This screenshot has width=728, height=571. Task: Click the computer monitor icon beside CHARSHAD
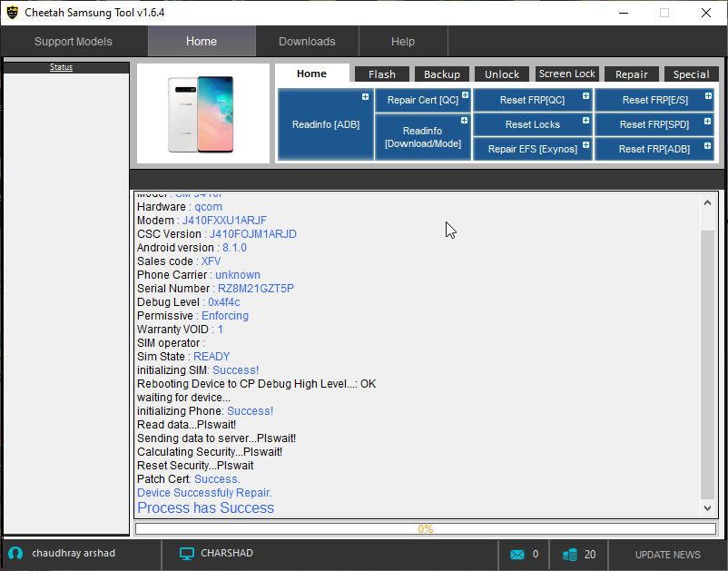click(x=187, y=554)
